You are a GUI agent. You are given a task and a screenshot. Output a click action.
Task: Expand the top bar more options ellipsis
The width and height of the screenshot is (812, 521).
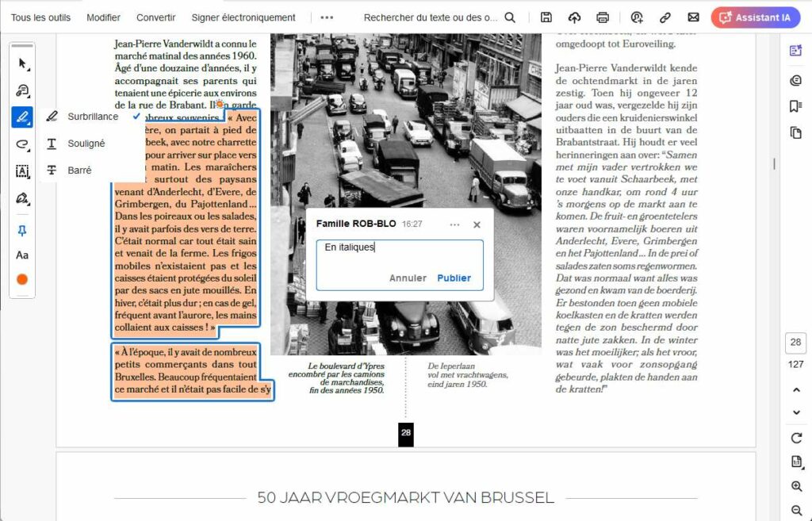327,17
